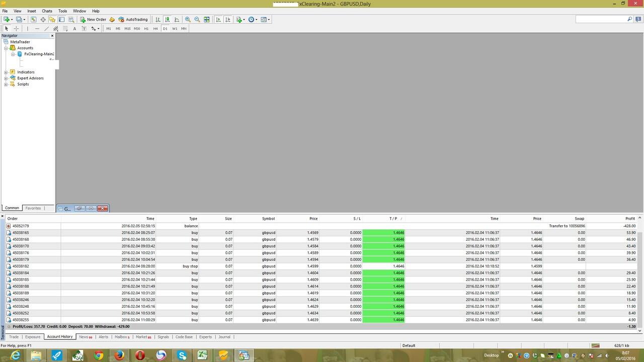Click the New Order toolbar button
Image resolution: width=644 pixels, height=362 pixels.
(93, 20)
